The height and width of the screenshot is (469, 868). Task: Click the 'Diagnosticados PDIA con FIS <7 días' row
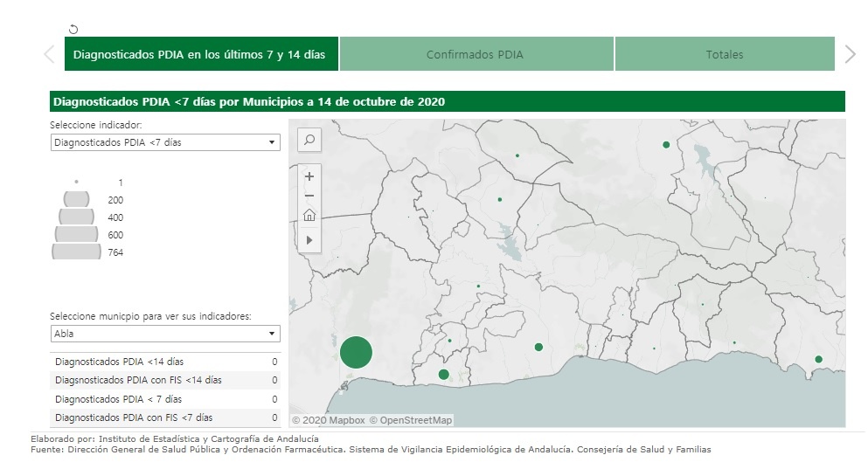(165, 417)
